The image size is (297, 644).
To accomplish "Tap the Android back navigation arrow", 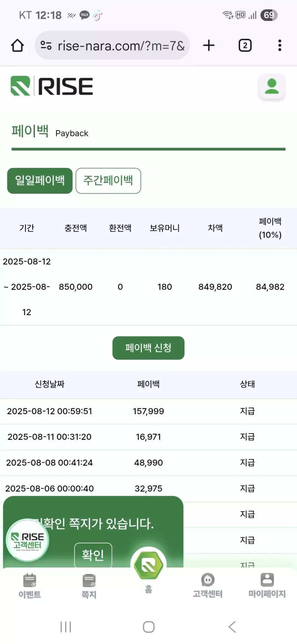I will 232,627.
